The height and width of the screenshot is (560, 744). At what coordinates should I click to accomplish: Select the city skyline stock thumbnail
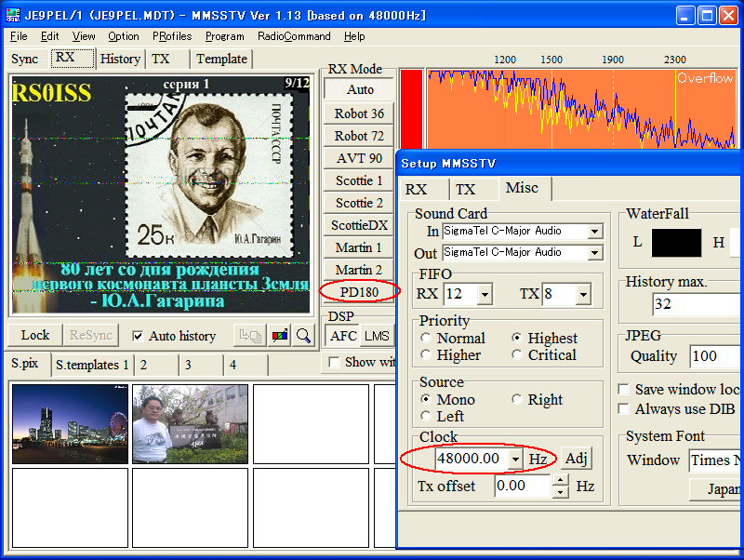71,424
